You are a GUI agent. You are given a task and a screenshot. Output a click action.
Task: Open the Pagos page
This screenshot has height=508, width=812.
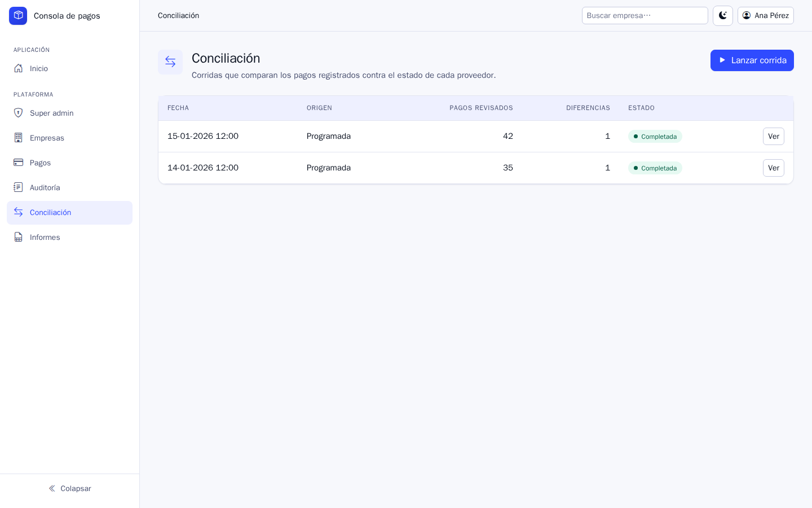pyautogui.click(x=70, y=163)
